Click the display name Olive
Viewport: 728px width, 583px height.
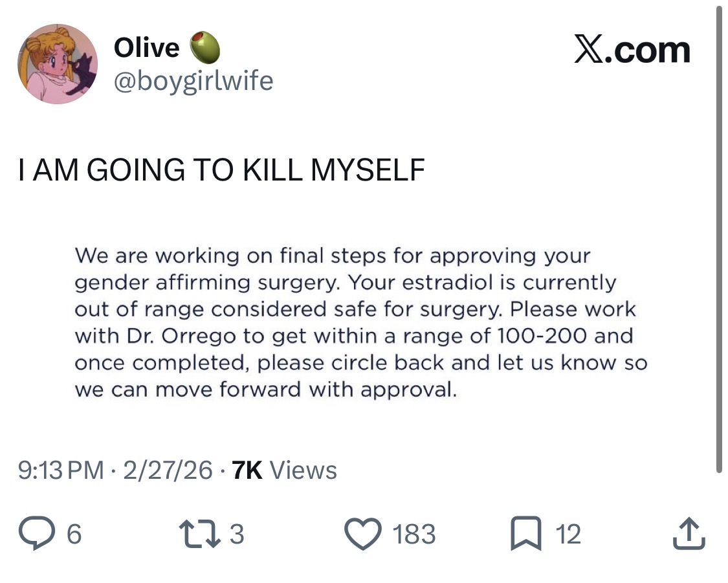147,48
